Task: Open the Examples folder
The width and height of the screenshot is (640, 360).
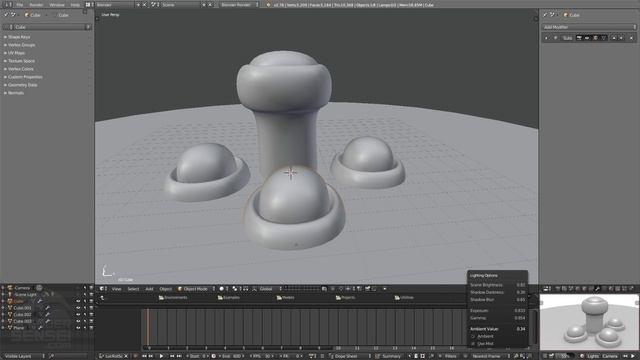Action: [229, 298]
